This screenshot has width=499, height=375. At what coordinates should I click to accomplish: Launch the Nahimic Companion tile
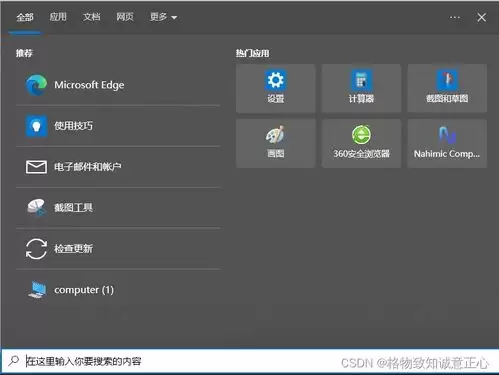(x=447, y=143)
